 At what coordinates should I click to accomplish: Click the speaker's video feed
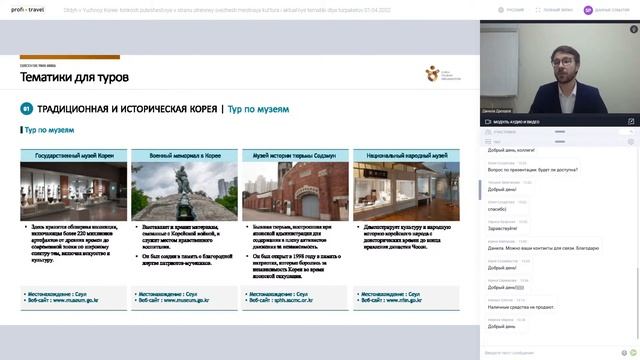point(560,69)
